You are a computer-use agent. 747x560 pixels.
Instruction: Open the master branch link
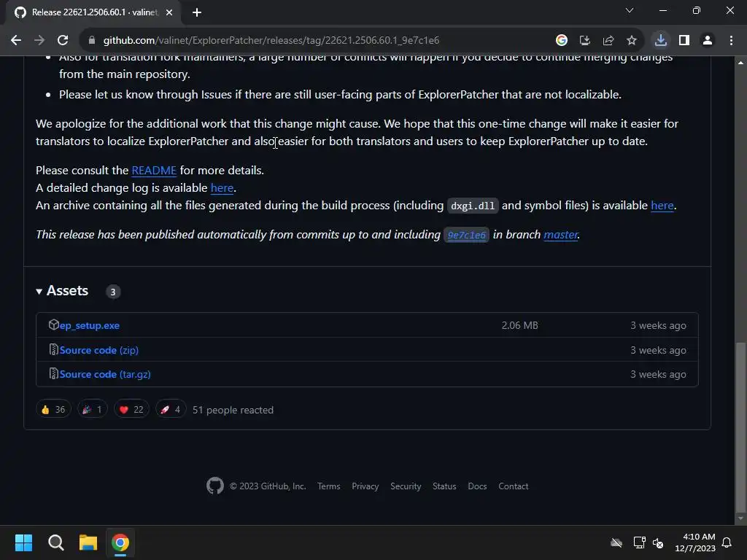(x=560, y=235)
